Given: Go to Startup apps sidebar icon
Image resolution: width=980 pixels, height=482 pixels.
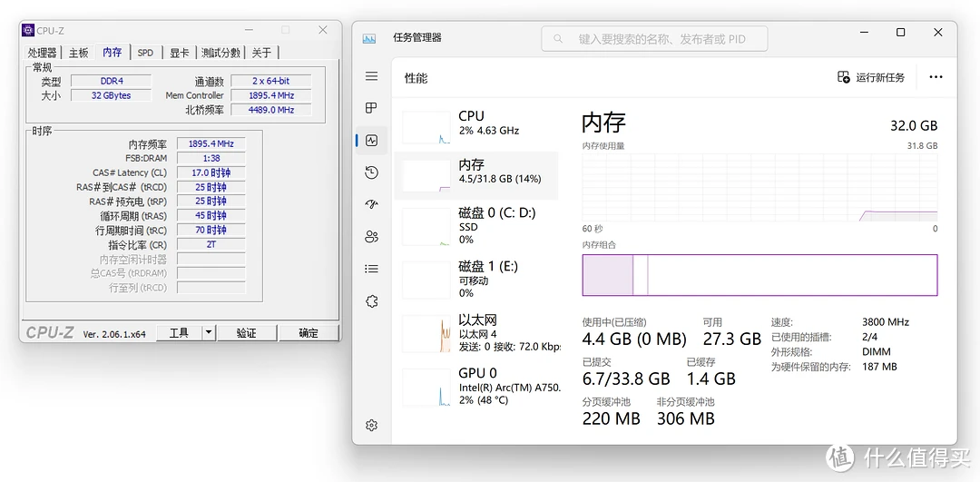Looking at the screenshot, I should point(371,204).
